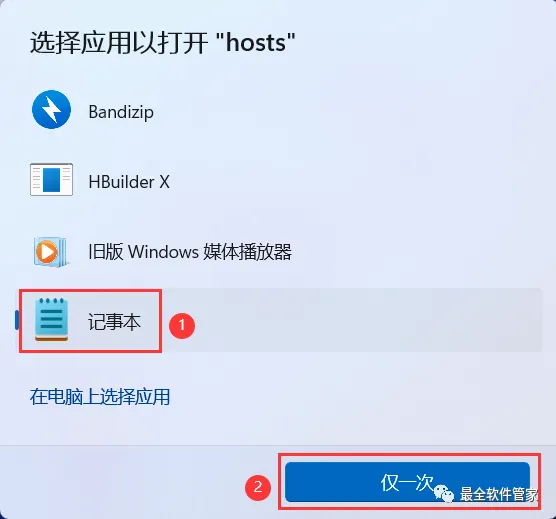Click the red circle annotation numbered 2
The image size is (556, 519).
pos(258,487)
